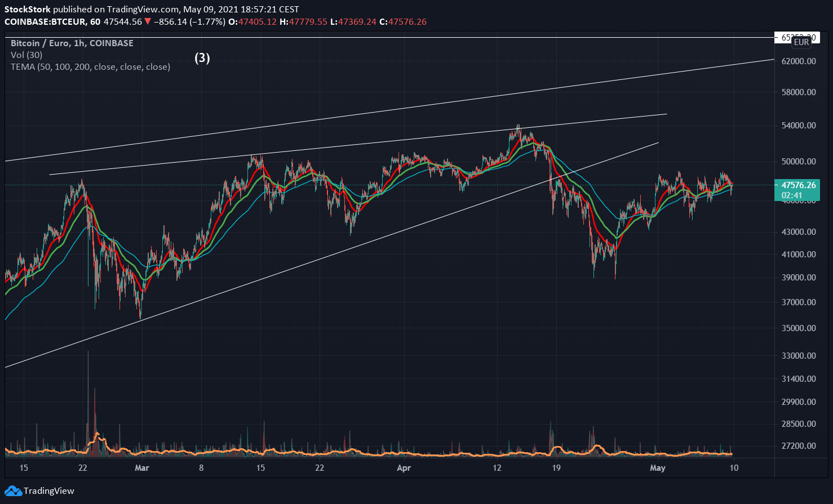Click the 31400.00 price axis label

(x=798, y=379)
